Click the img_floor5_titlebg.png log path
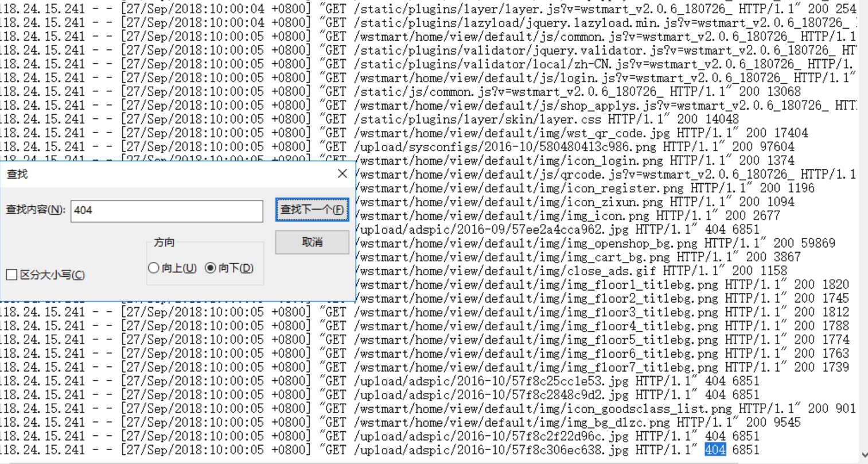The image size is (868, 464). coord(536,339)
